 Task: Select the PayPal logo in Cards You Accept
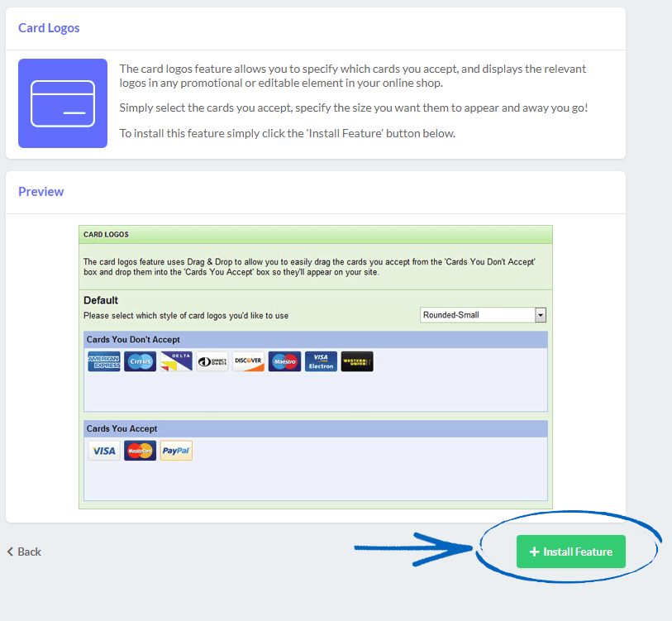(x=175, y=450)
